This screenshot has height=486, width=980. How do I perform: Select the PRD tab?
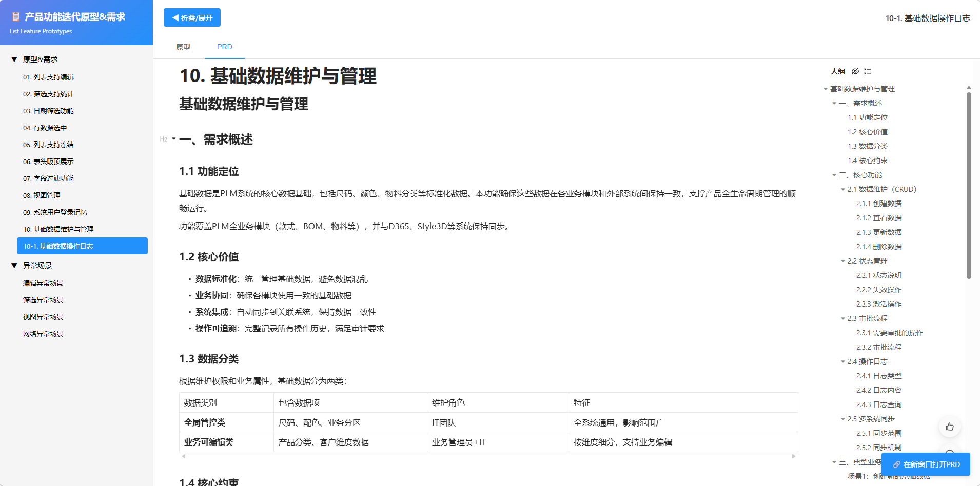[224, 47]
